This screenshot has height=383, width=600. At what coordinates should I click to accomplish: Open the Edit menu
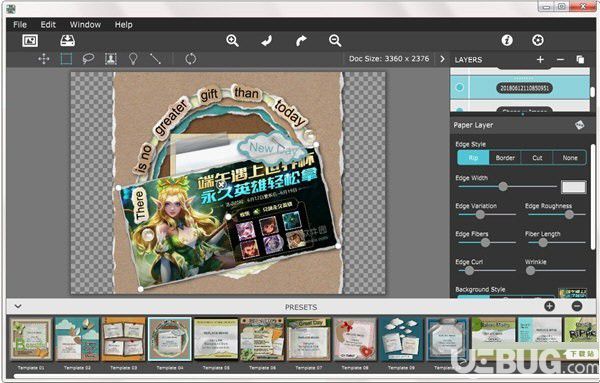click(48, 24)
